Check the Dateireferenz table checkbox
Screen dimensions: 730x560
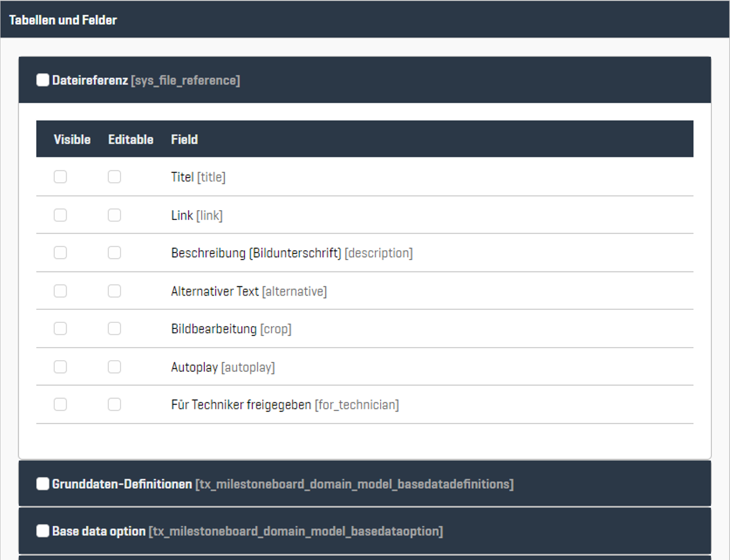43,80
